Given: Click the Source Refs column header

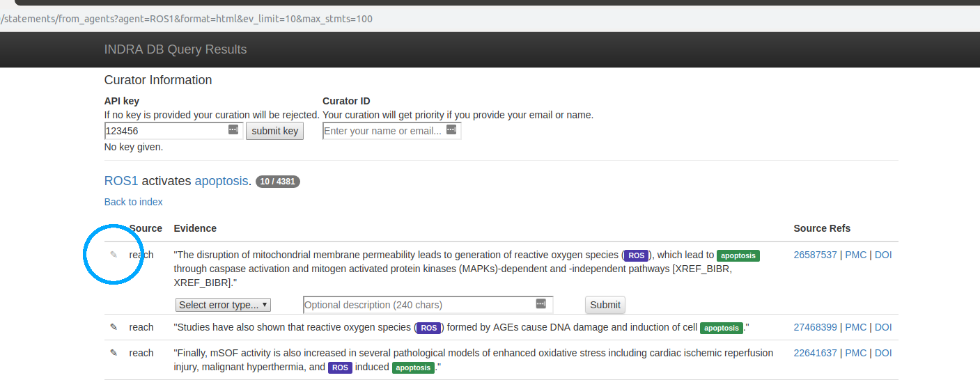Looking at the screenshot, I should click(822, 228).
